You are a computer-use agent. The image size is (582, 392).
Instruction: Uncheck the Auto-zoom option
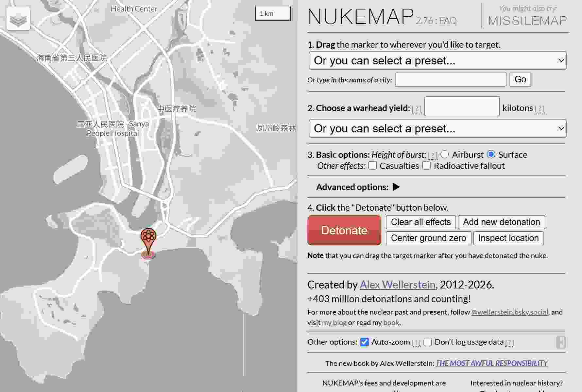tap(364, 342)
